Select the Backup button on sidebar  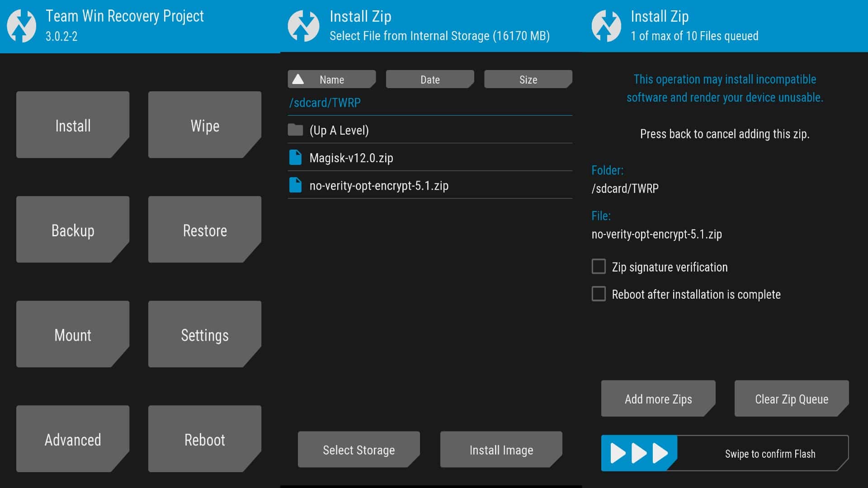[x=72, y=230]
